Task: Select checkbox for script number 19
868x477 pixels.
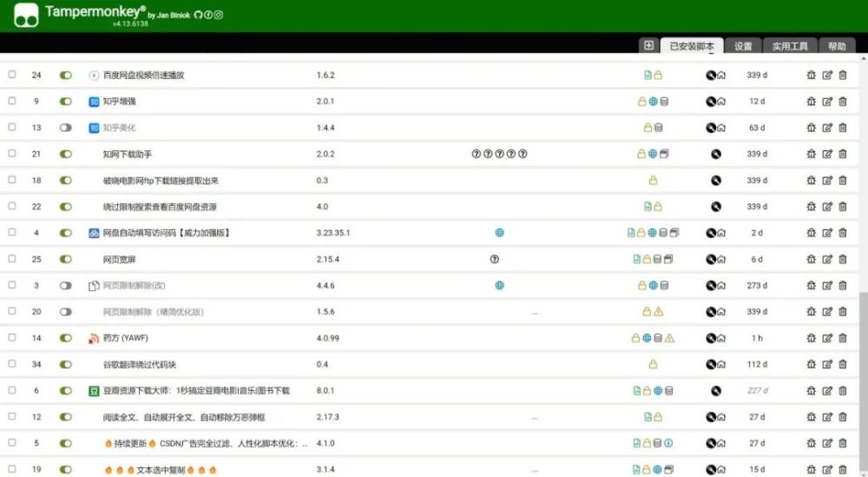Action: [x=12, y=469]
